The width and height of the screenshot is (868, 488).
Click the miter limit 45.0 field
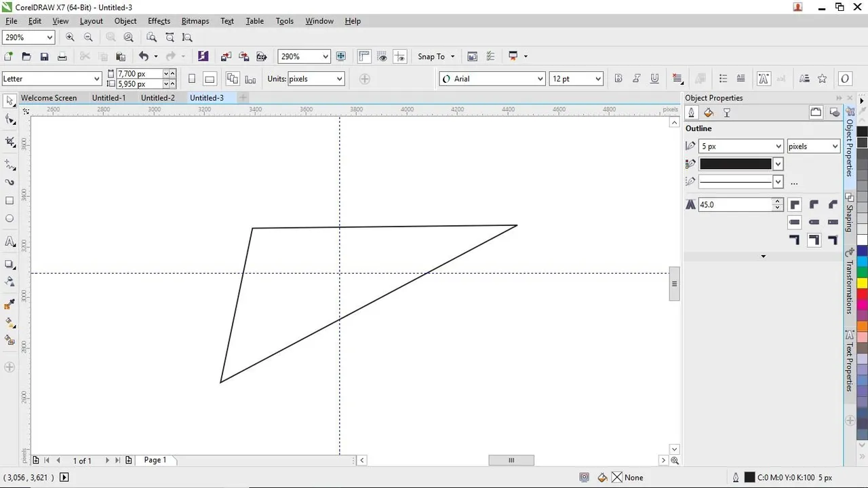(x=736, y=204)
